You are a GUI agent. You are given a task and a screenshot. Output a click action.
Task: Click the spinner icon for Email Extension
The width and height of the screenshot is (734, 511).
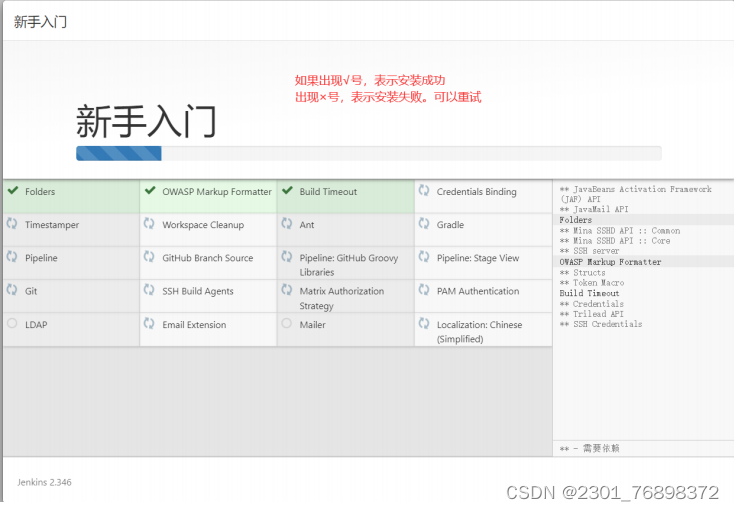[149, 323]
